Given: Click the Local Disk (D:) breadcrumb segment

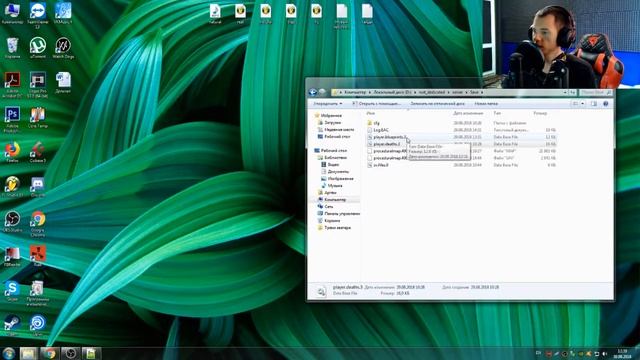Looking at the screenshot, I should 392,92.
